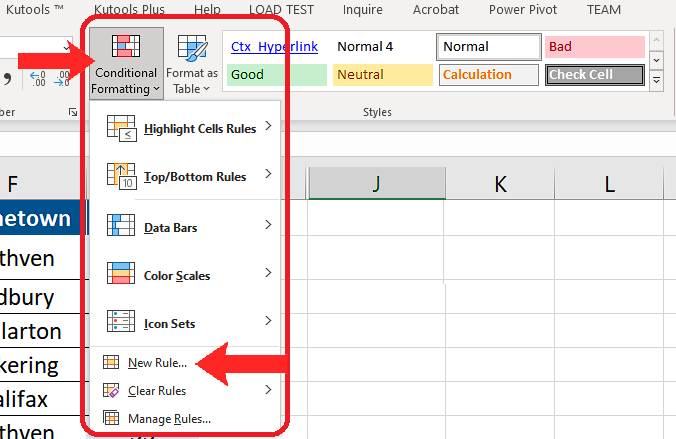Select Top/Bottom Rules menu label

195,176
